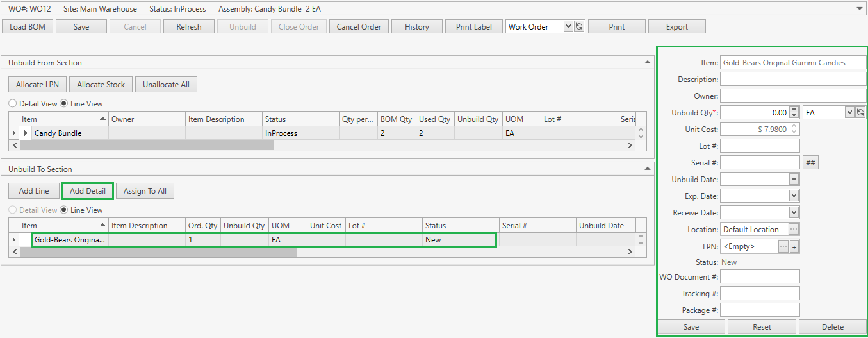The image size is (868, 338).
Task: Click into the Lot # input field
Action: click(x=760, y=146)
